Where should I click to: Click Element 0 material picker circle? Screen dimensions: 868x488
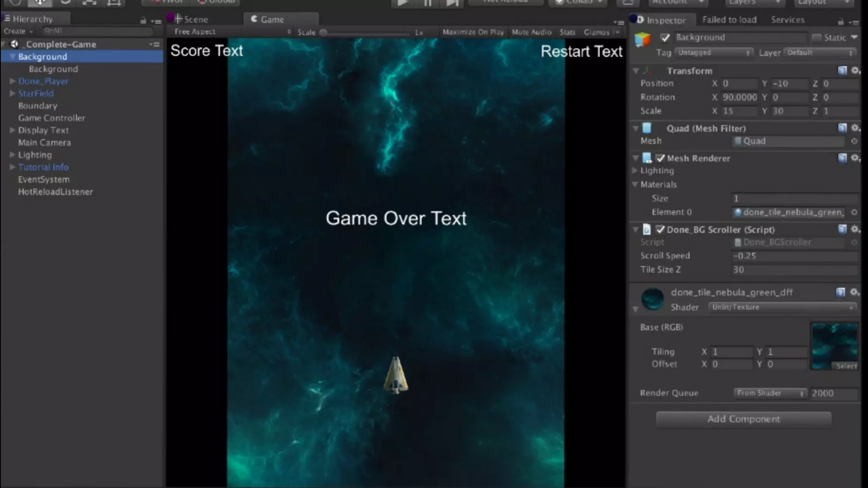[854, 212]
